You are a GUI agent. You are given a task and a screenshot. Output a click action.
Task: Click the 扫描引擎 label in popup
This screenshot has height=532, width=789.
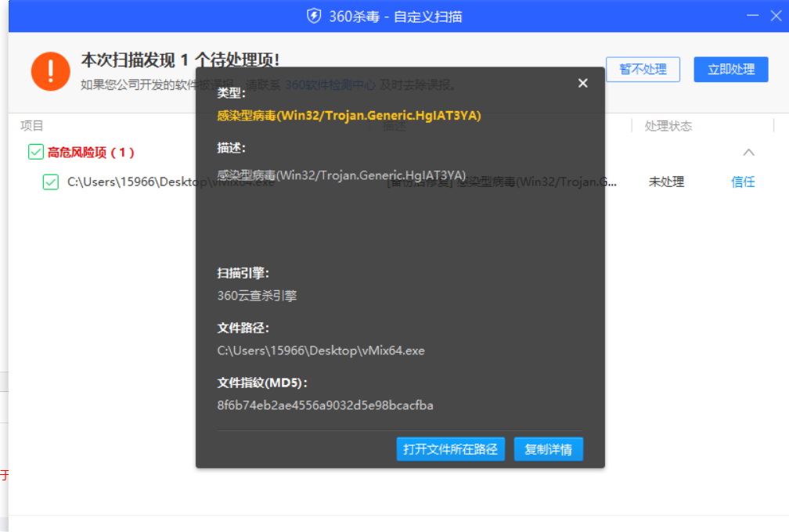point(243,273)
